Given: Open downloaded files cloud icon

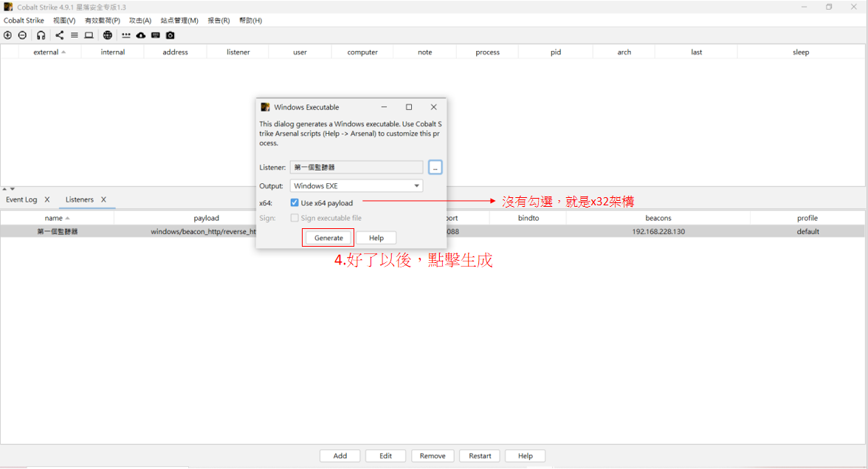Looking at the screenshot, I should (x=140, y=35).
